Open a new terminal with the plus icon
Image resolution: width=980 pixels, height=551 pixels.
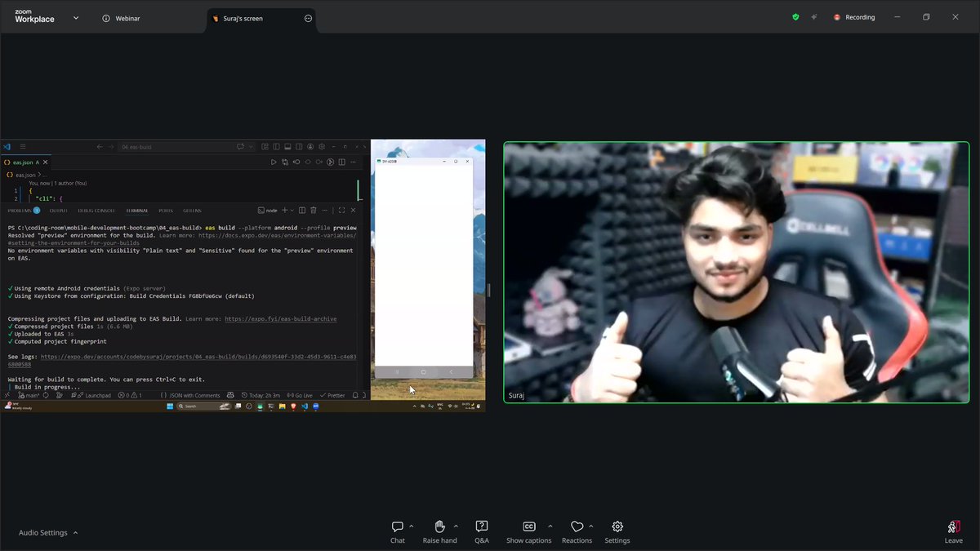[x=284, y=211]
